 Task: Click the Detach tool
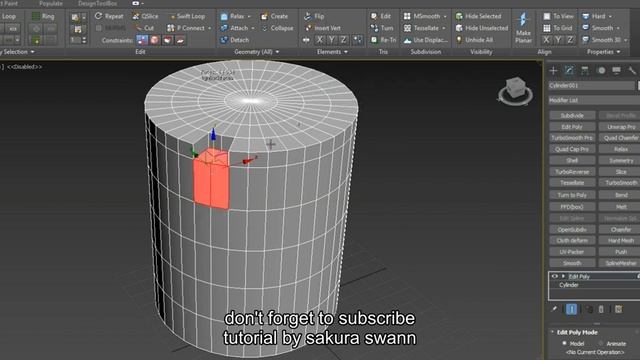click(x=235, y=40)
